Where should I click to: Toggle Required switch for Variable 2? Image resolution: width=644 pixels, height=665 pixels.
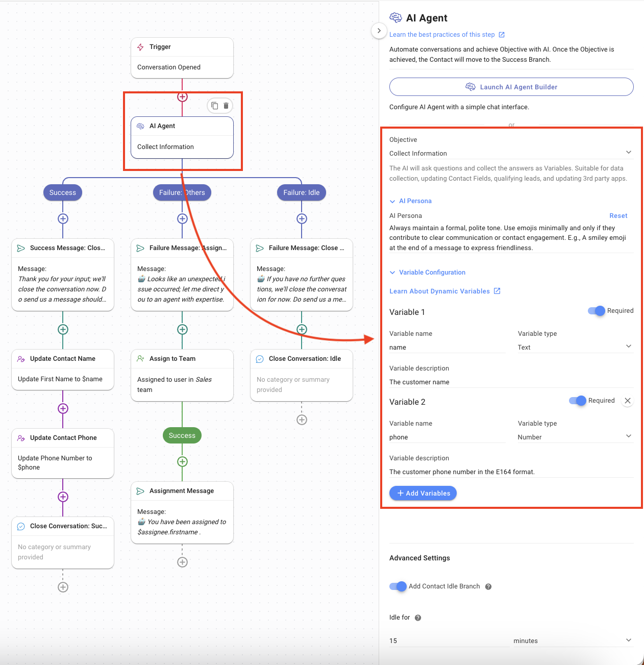[x=578, y=401]
